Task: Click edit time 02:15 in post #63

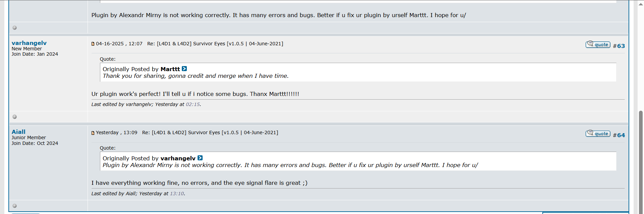Action: coord(193,104)
